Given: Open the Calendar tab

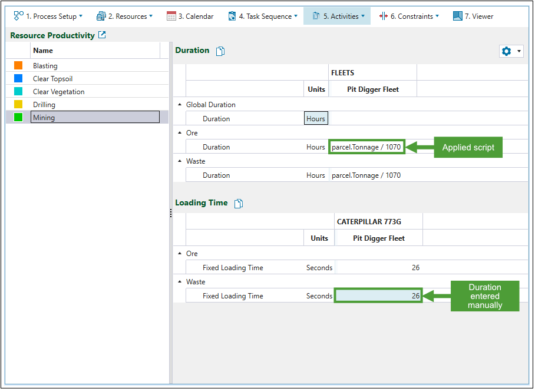Looking at the screenshot, I should [x=190, y=16].
